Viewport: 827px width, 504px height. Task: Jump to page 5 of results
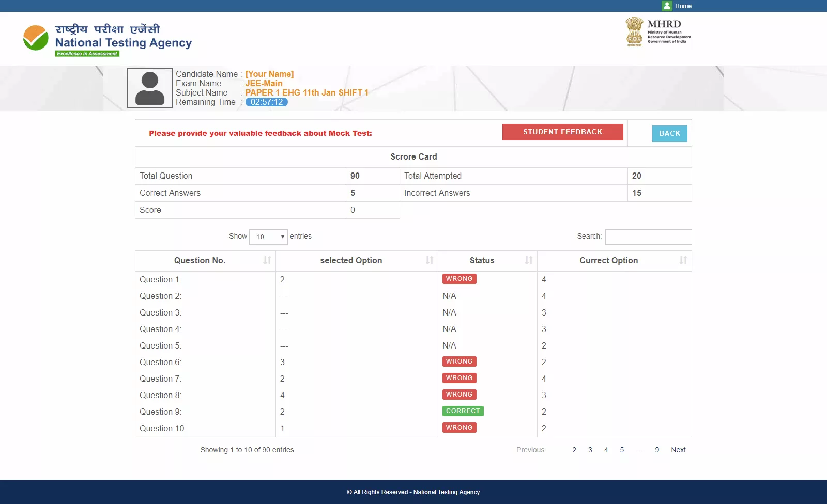click(622, 450)
